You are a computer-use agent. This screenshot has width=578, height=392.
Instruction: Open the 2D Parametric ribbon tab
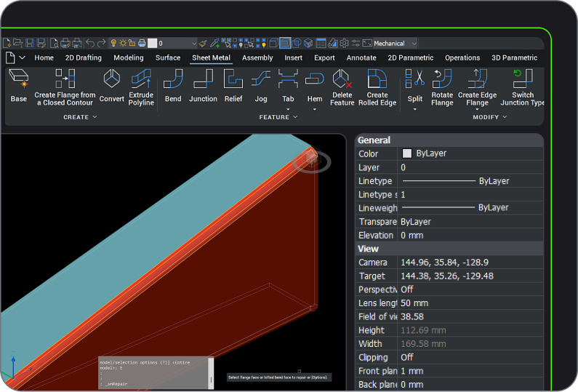410,58
